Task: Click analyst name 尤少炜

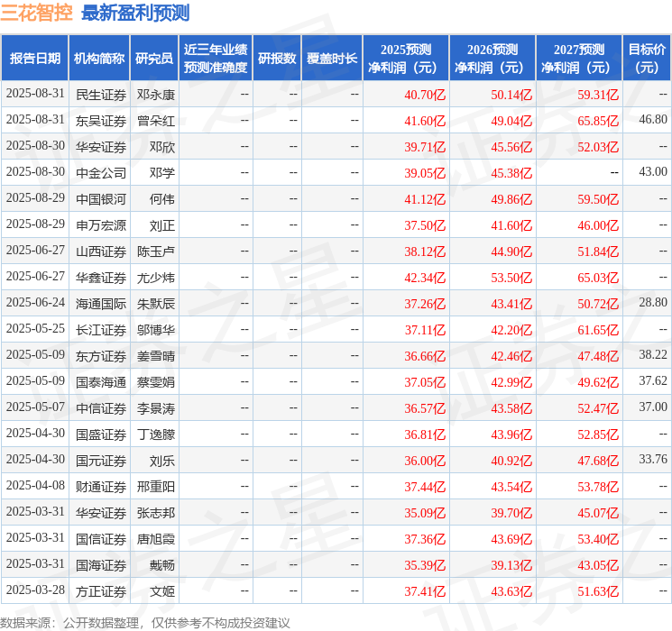Action: 155,278
